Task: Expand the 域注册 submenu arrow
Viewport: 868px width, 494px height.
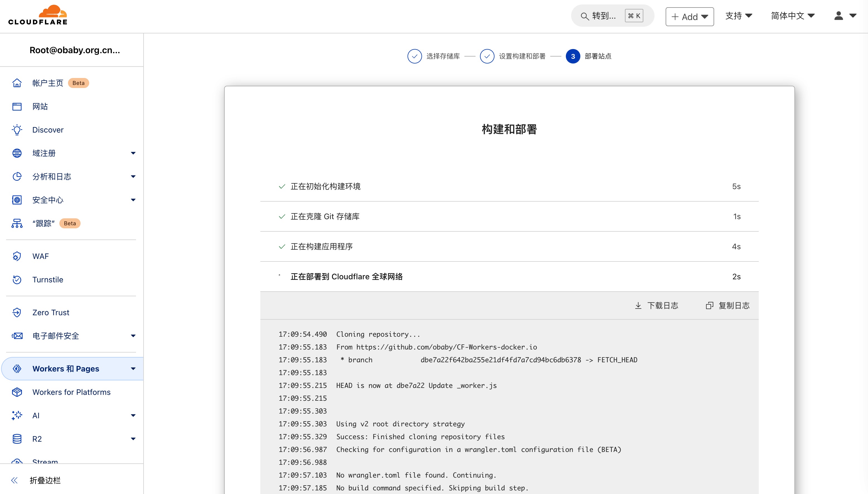Action: click(133, 153)
